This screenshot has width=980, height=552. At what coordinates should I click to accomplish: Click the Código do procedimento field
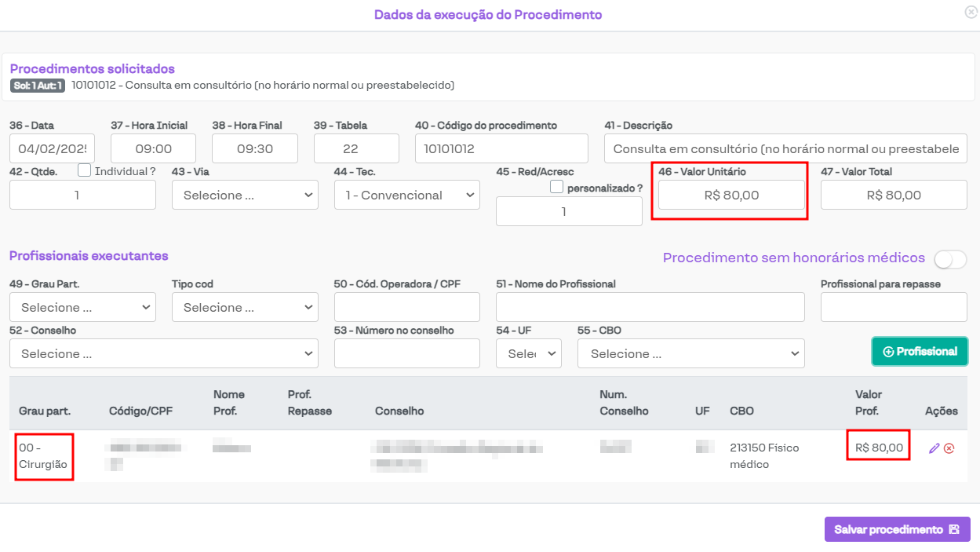pyautogui.click(x=501, y=149)
